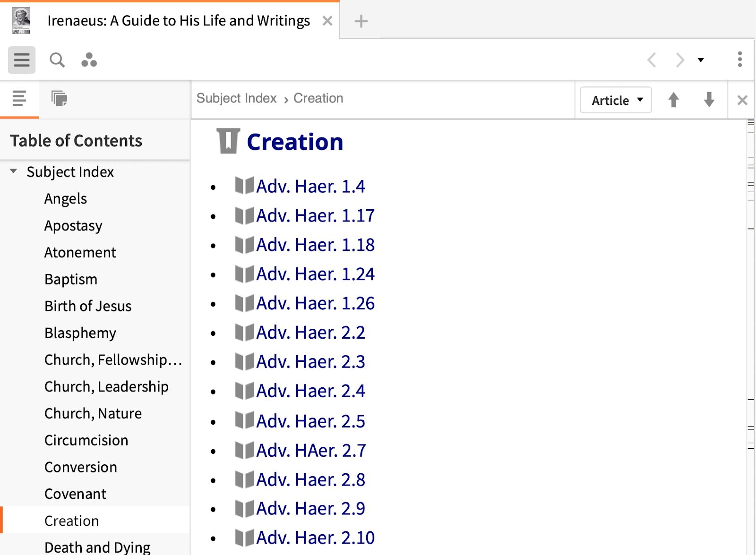Switch to the Table of Contents pane tab
This screenshot has width=756, height=555.
point(19,99)
